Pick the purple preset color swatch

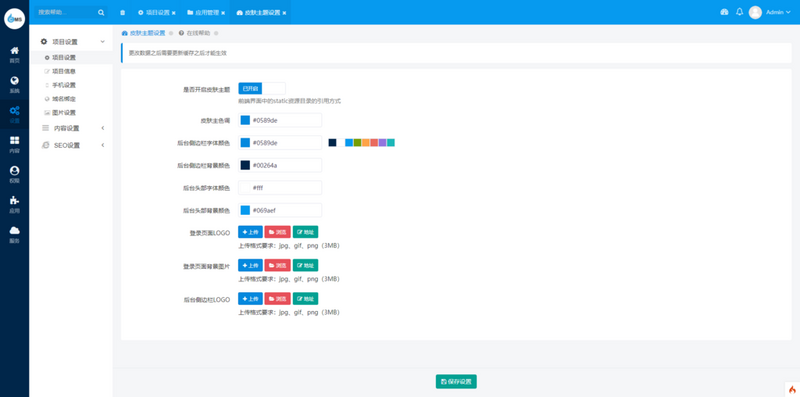[382, 143]
